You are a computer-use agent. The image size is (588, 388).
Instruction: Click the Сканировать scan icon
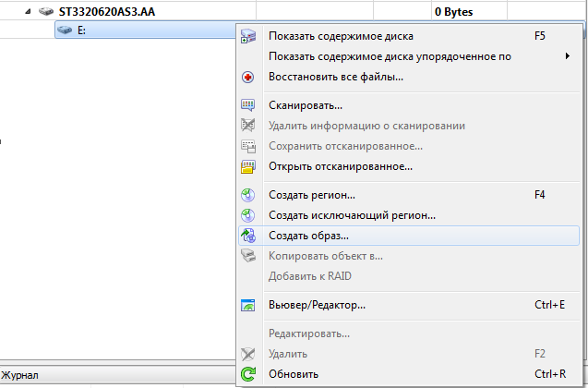pyautogui.click(x=247, y=105)
